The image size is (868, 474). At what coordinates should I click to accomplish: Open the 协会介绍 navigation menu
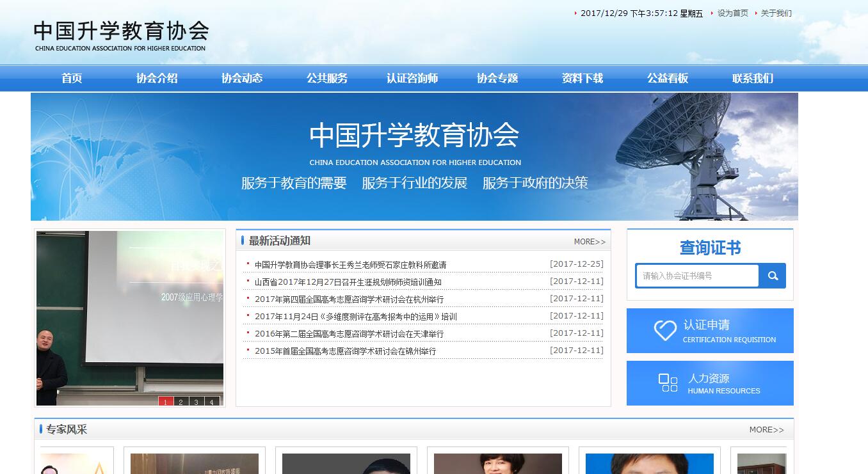pyautogui.click(x=157, y=78)
